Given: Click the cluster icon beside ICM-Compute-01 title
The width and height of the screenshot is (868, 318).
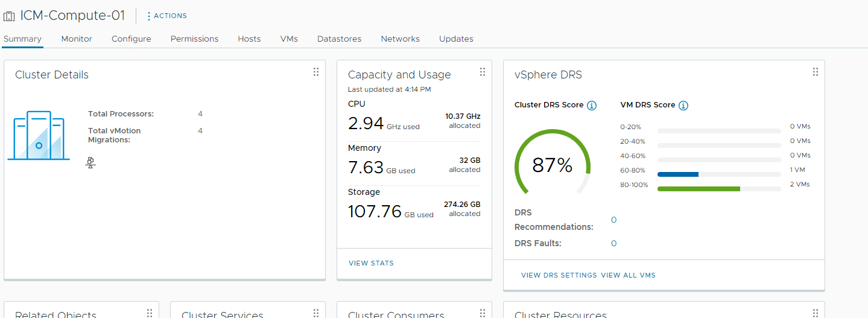Looking at the screenshot, I should click(9, 16).
